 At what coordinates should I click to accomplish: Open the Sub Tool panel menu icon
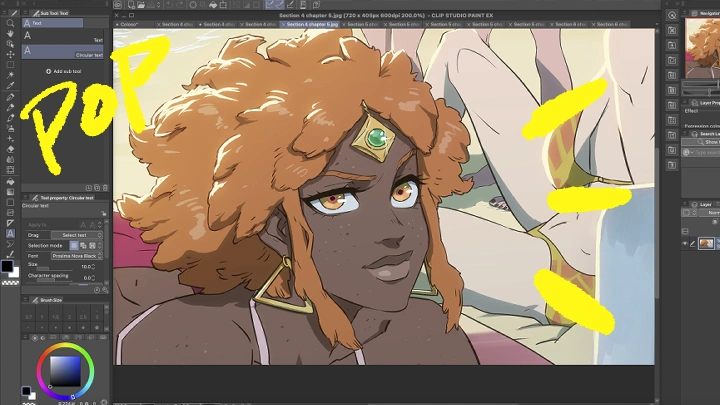(x=25, y=13)
